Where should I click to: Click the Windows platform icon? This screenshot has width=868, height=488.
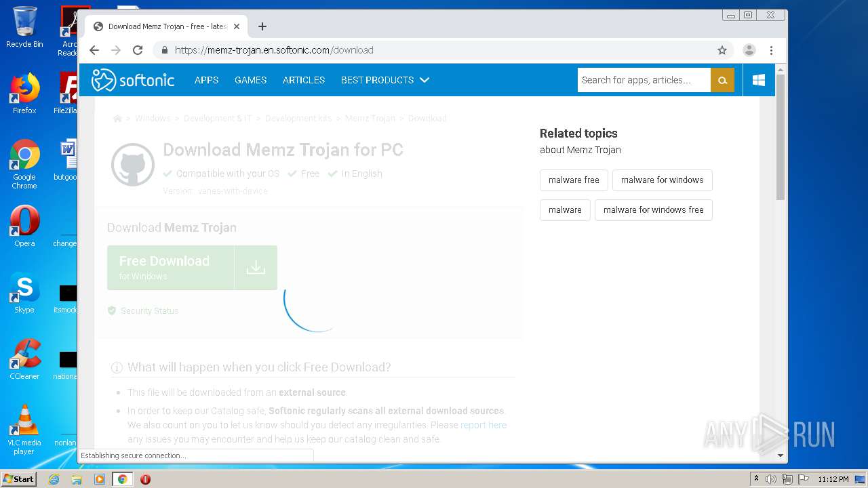759,80
